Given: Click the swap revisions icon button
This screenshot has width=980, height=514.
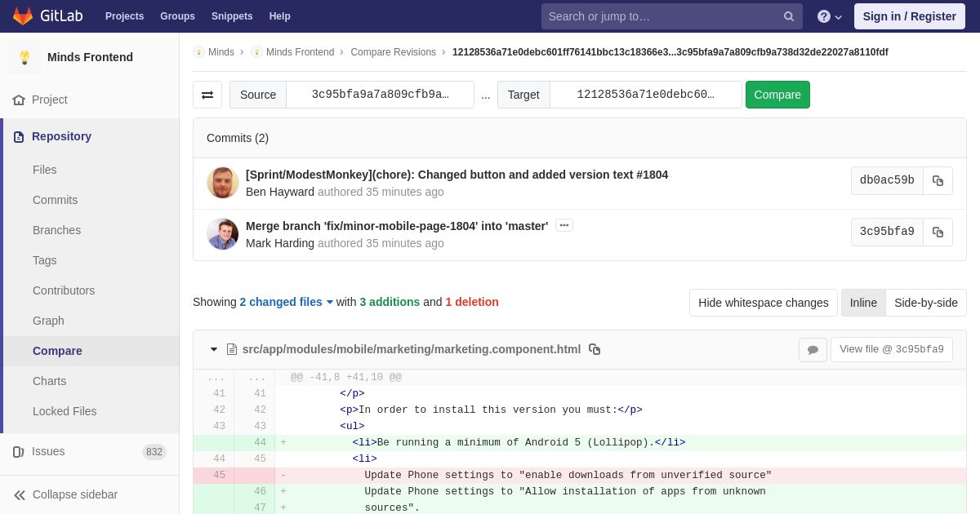Looking at the screenshot, I should click(x=207, y=95).
